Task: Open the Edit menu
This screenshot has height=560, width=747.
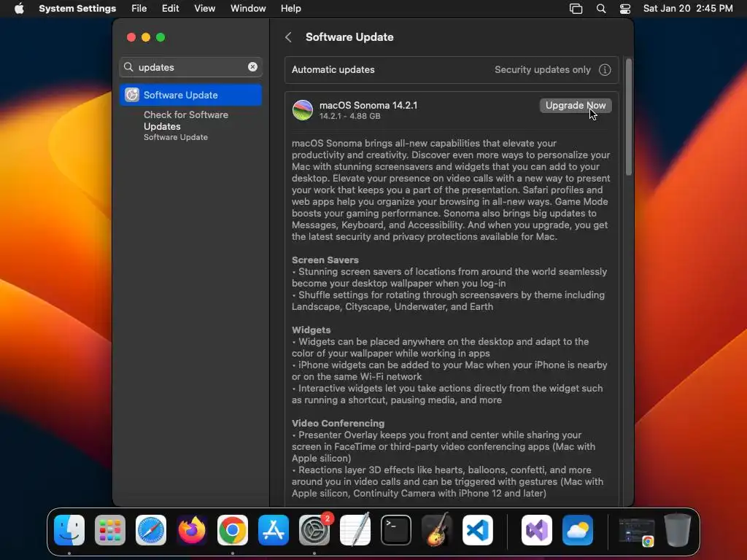Action: pyautogui.click(x=170, y=9)
